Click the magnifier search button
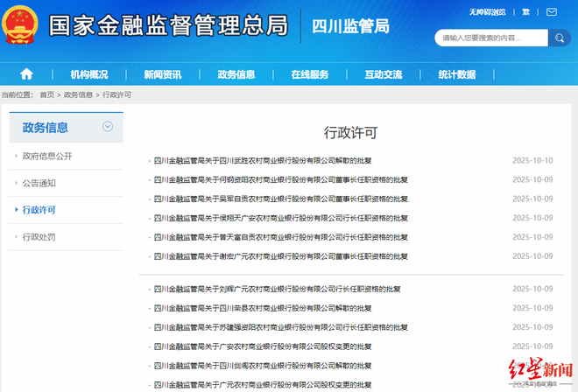Screen dimensions: 578x392 tap(559, 38)
